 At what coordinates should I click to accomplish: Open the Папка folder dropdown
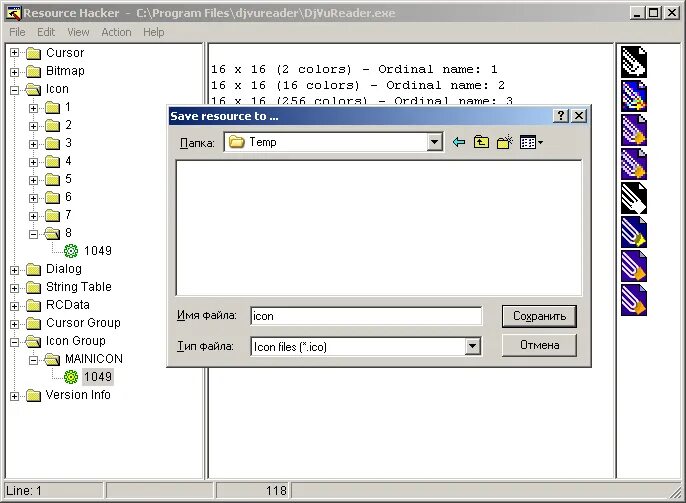[x=434, y=142]
